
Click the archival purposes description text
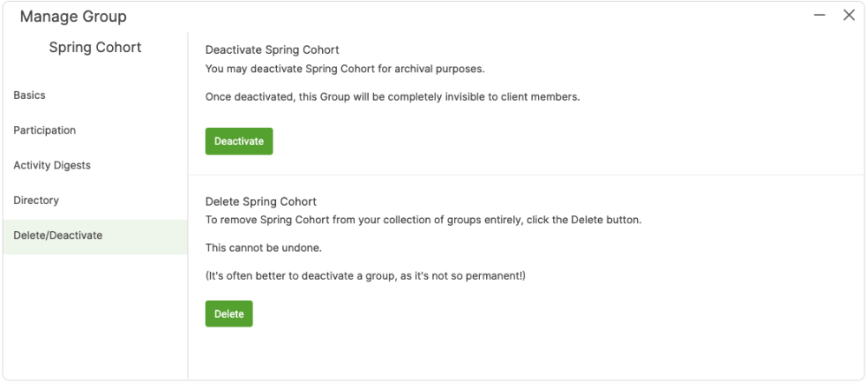(x=345, y=69)
